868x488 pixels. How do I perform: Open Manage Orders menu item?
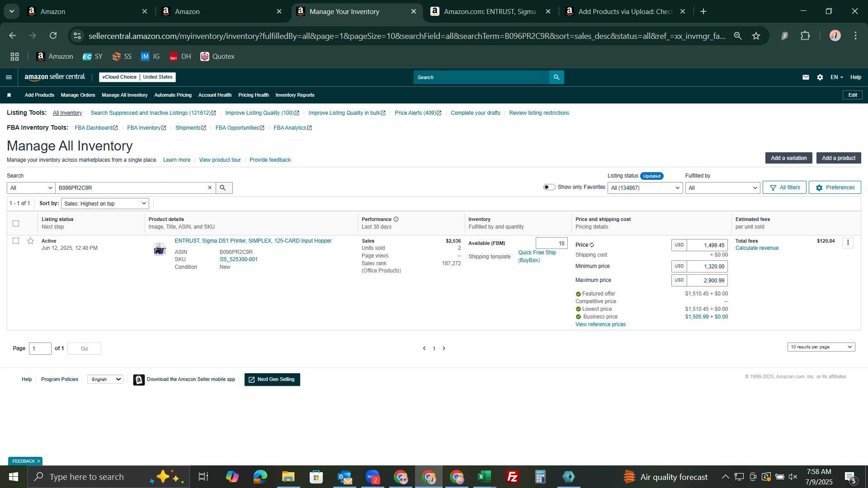78,95
